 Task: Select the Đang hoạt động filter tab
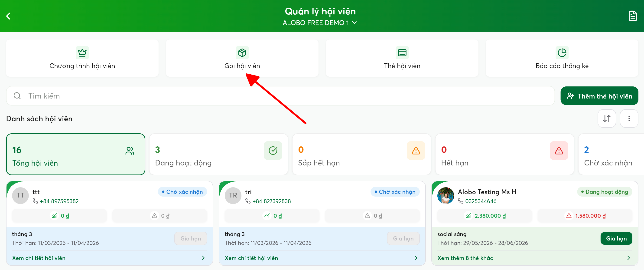click(x=218, y=154)
